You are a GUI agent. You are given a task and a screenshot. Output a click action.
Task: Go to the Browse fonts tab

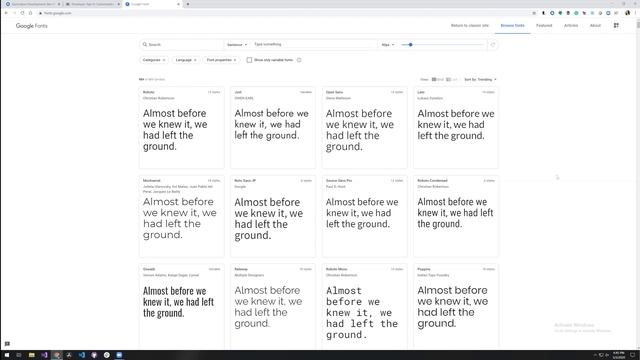512,25
